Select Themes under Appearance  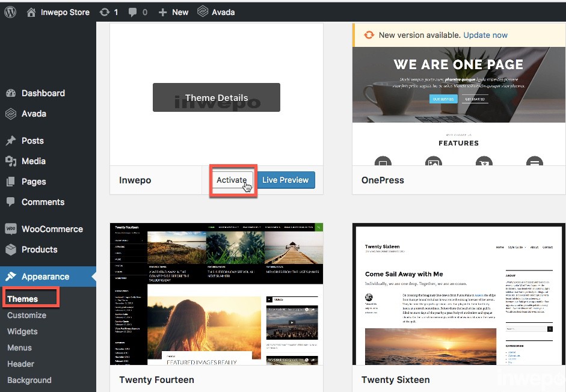pos(23,298)
